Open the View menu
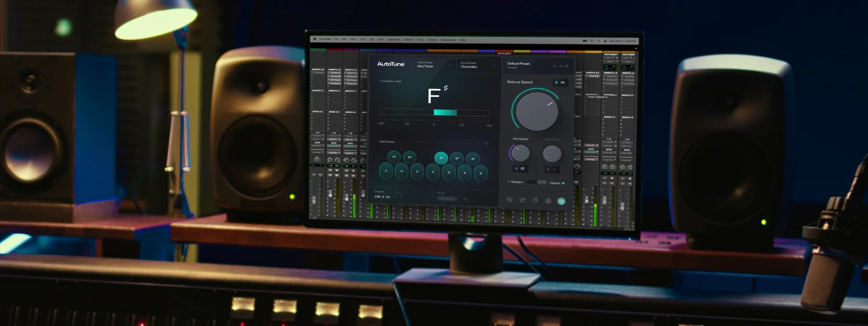The image size is (868, 326). click(x=353, y=39)
